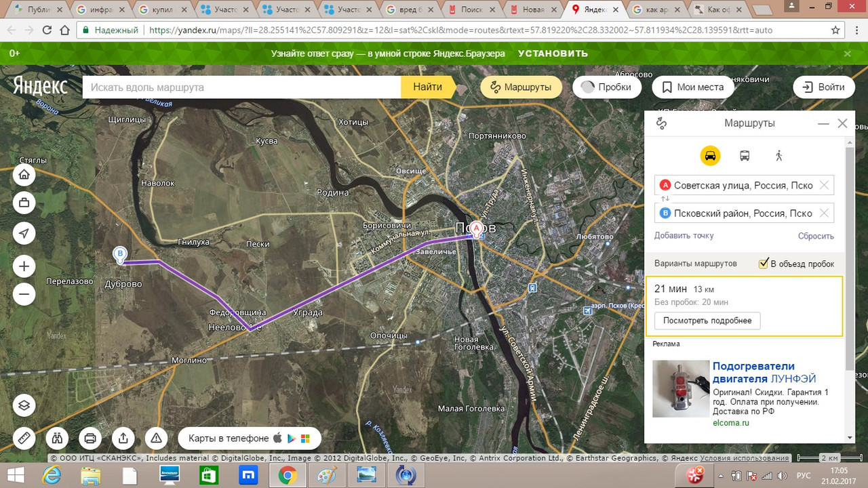
Task: Click the Chrome address bar URL
Action: (x=460, y=30)
